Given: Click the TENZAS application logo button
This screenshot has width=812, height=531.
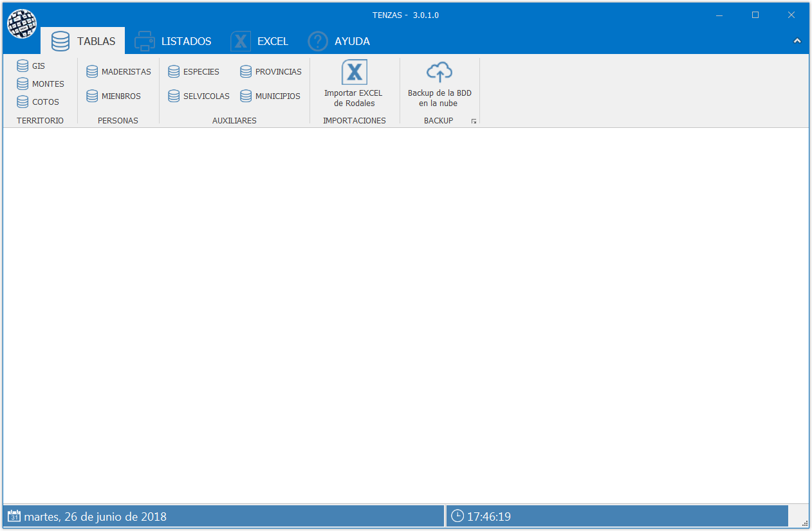Looking at the screenshot, I should click(22, 24).
